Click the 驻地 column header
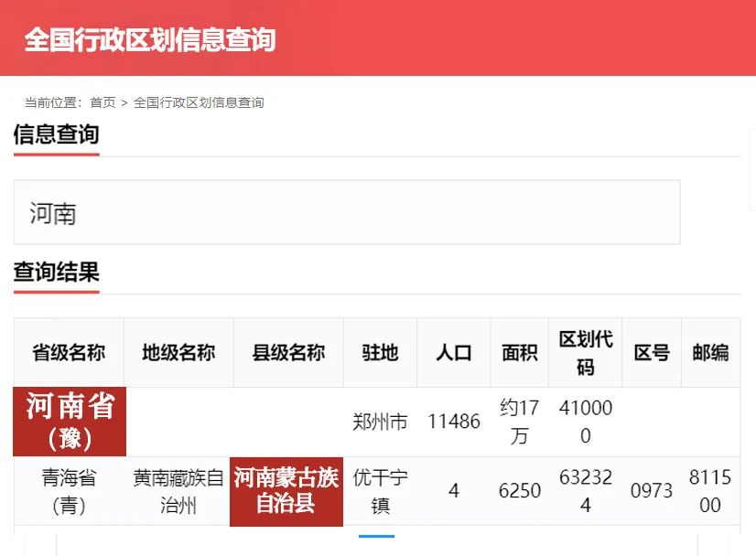This screenshot has height=556, width=756. 380,353
